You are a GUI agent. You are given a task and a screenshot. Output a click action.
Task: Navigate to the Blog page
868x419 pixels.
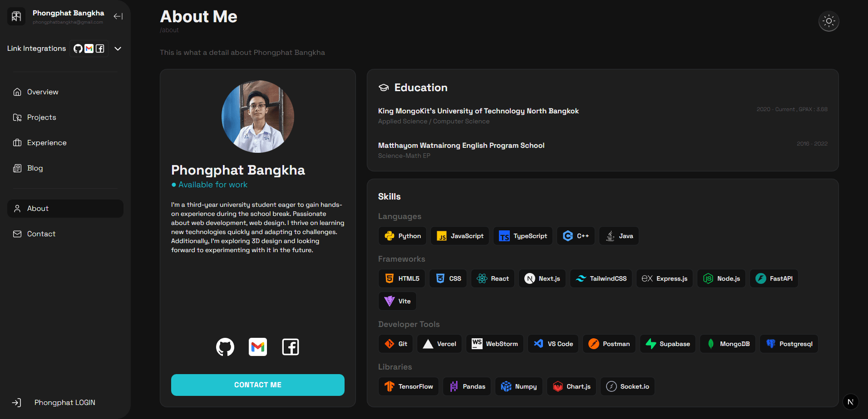35,168
